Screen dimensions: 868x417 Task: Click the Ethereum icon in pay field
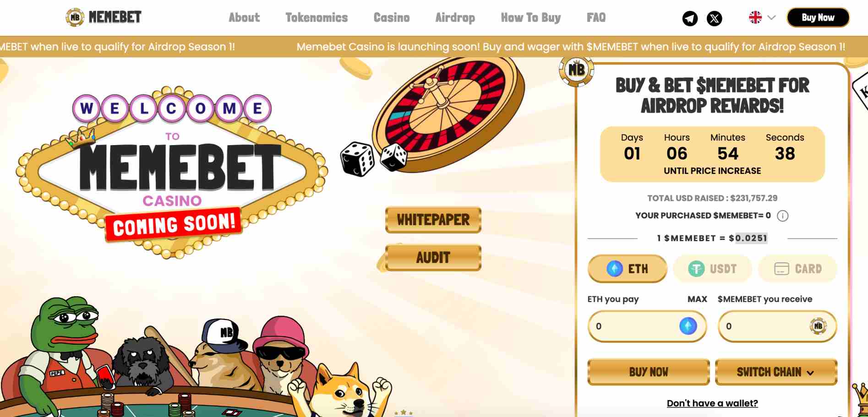pos(688,326)
